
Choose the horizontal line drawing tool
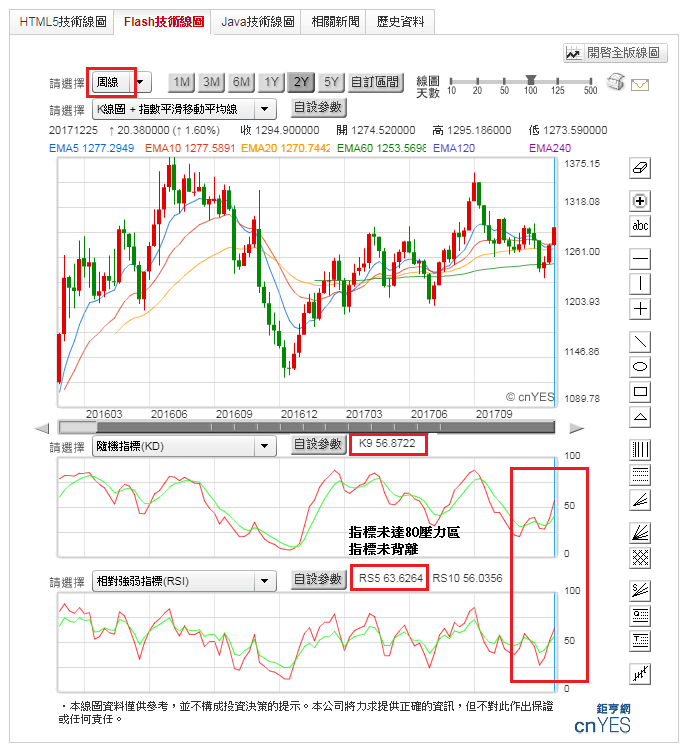click(x=639, y=259)
